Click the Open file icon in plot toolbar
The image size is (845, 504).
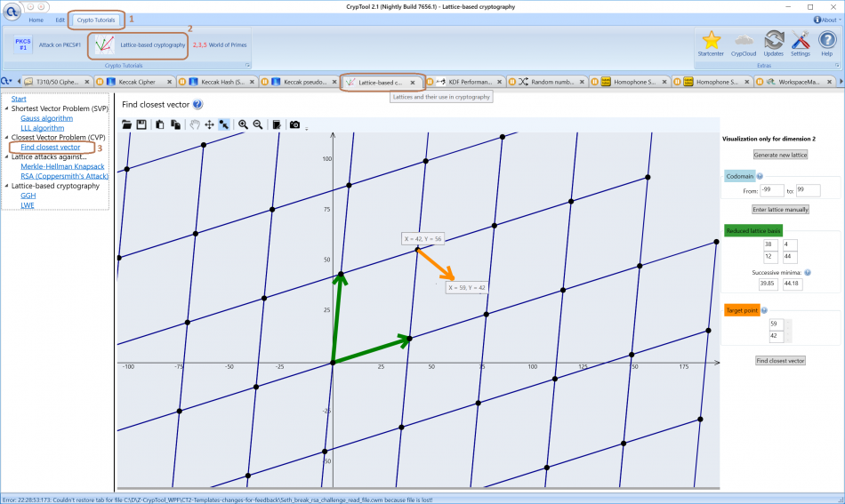[127, 124]
